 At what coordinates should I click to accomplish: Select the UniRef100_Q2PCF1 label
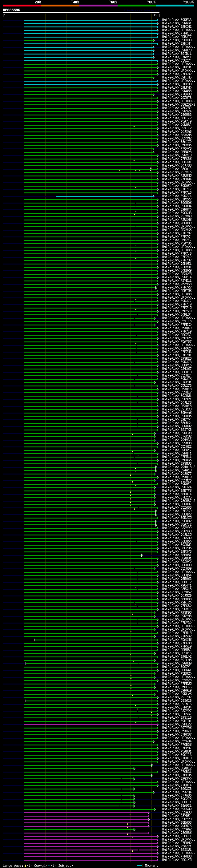pyautogui.click(x=177, y=836)
